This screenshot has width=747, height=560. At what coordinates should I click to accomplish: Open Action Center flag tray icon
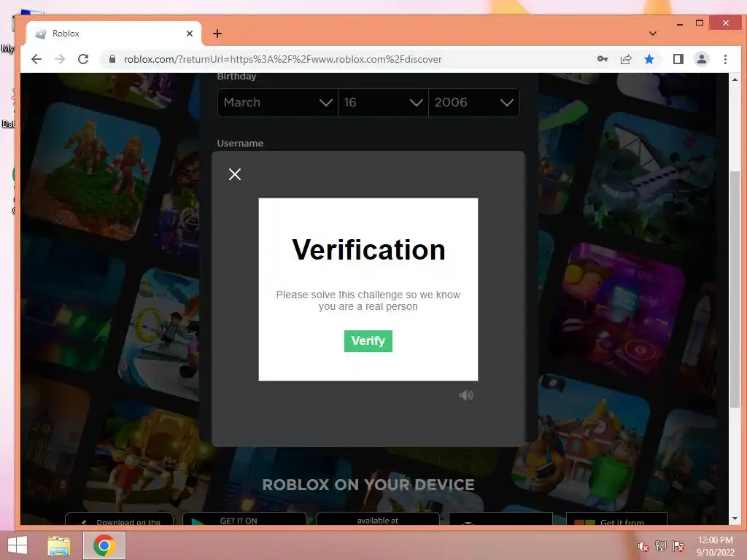[x=678, y=545]
